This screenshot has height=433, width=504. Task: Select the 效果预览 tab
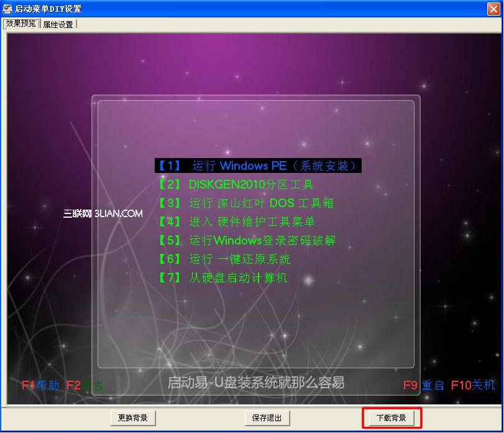[21, 24]
